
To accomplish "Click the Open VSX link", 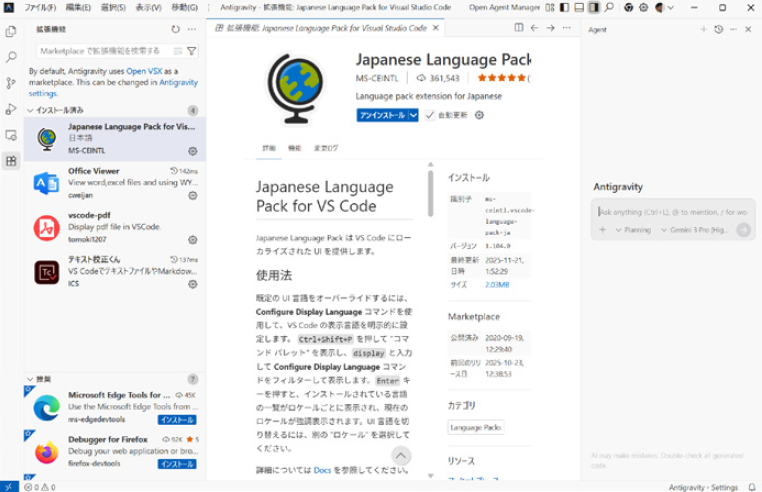I will (x=145, y=71).
